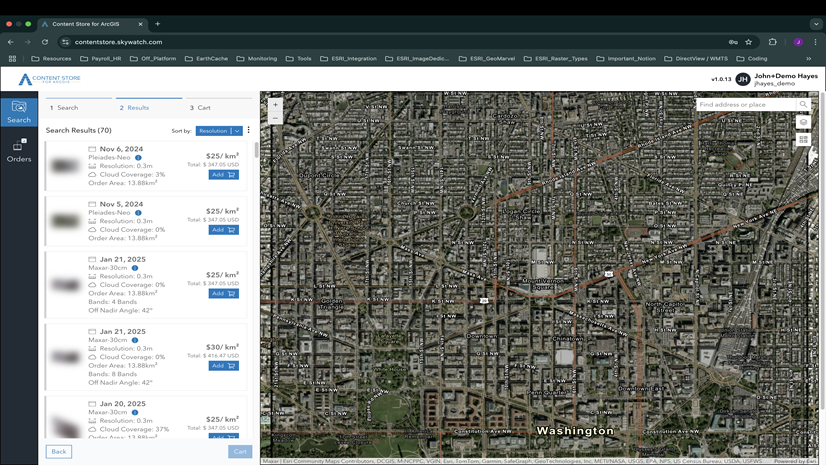
Task: Open the Search sidebar panel
Action: (x=19, y=112)
